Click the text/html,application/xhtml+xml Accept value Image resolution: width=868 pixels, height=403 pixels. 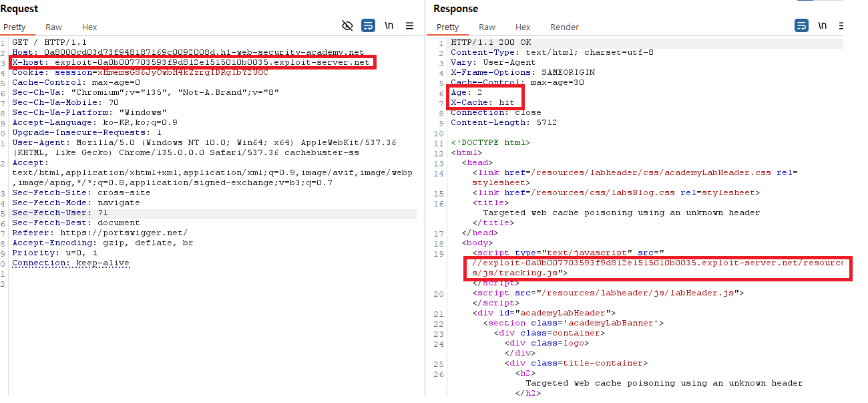pos(212,172)
